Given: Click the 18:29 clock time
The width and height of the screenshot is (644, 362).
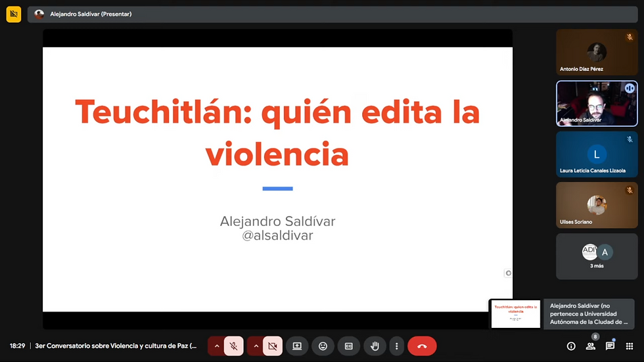Looking at the screenshot, I should [17, 346].
